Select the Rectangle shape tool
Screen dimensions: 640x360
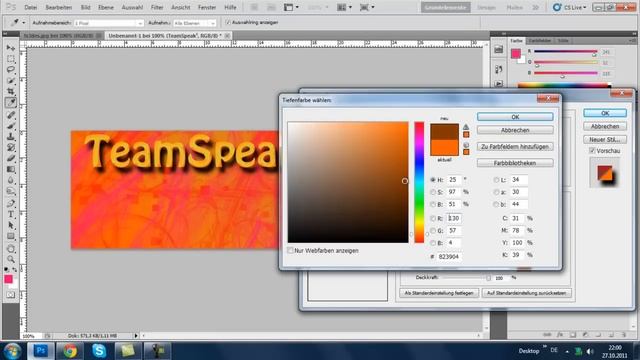[11, 236]
